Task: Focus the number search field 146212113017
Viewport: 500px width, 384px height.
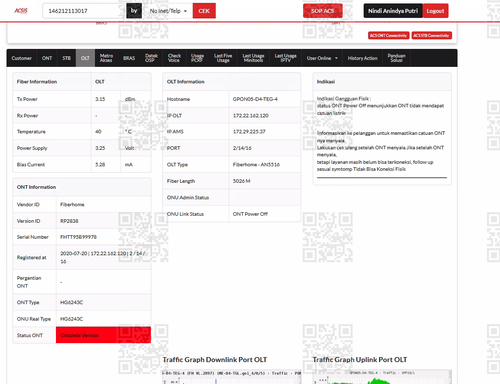Action: (83, 11)
